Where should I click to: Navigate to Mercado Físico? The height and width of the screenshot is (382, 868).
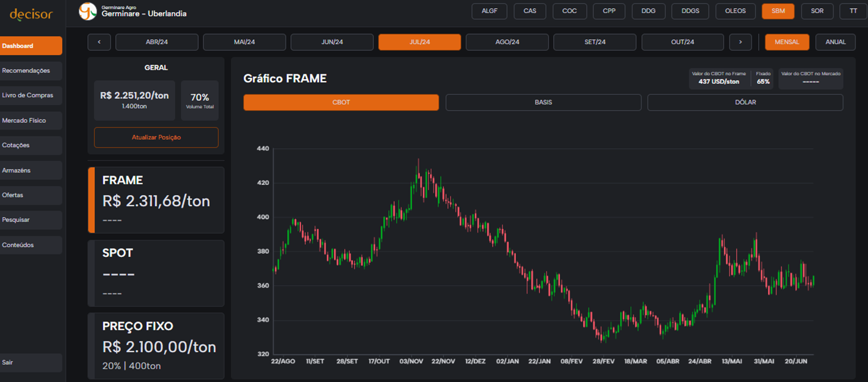tap(31, 120)
